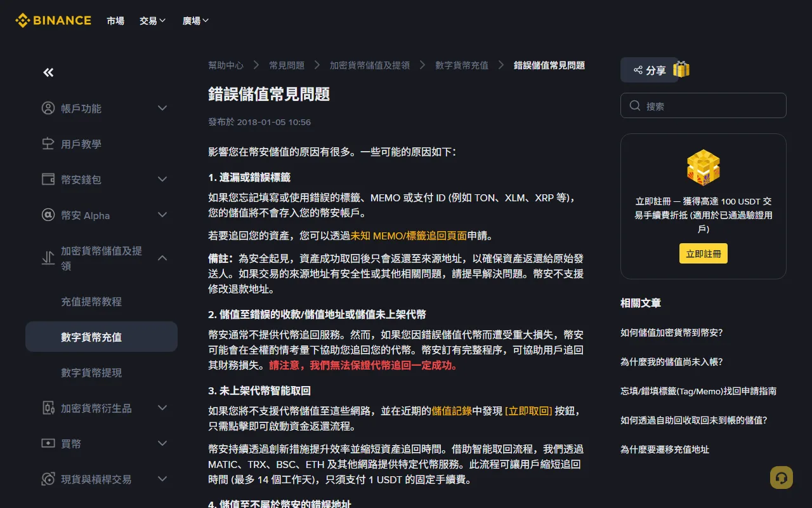This screenshot has height=508, width=812.
Task: Click the 帳戶功能 user icon
Action: (x=48, y=108)
